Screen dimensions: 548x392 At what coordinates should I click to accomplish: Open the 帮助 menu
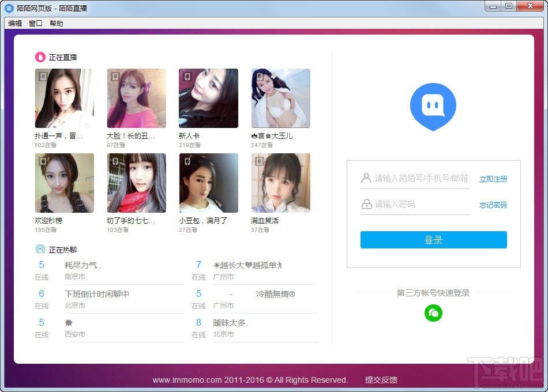pyautogui.click(x=57, y=24)
